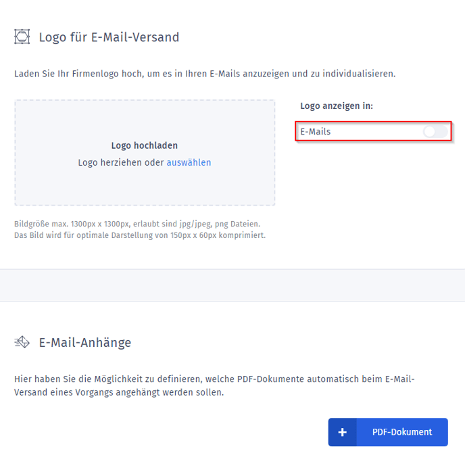The height and width of the screenshot is (476, 465).
Task: Click the E-Mails label text
Action: click(316, 132)
